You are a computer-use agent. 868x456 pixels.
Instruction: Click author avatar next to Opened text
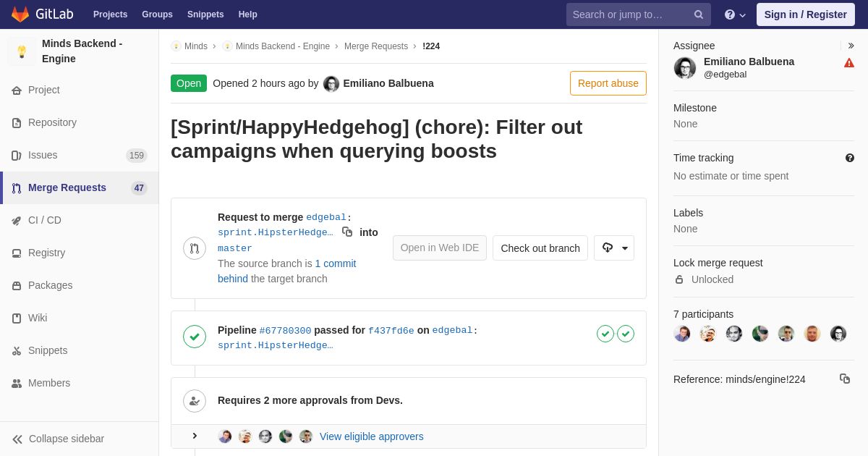coord(331,84)
